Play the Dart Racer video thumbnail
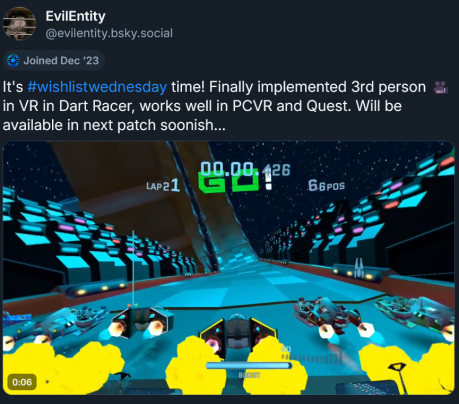459x404 pixels. (x=229, y=268)
